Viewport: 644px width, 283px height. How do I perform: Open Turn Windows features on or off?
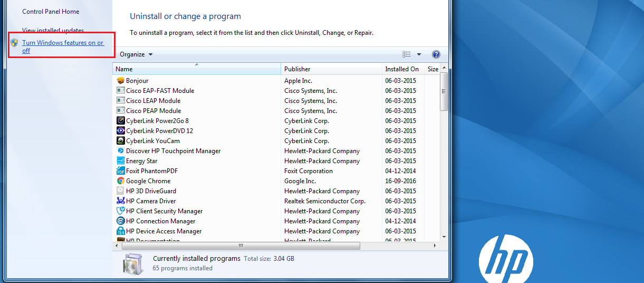click(x=63, y=46)
